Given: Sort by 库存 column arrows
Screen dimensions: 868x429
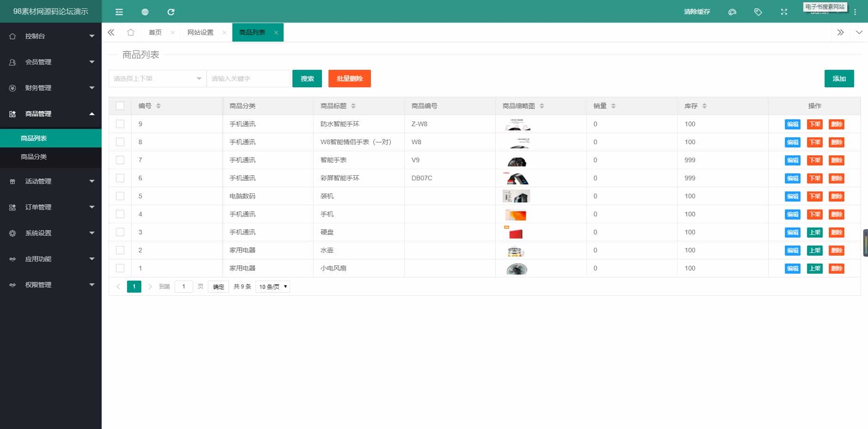Looking at the screenshot, I should (704, 106).
